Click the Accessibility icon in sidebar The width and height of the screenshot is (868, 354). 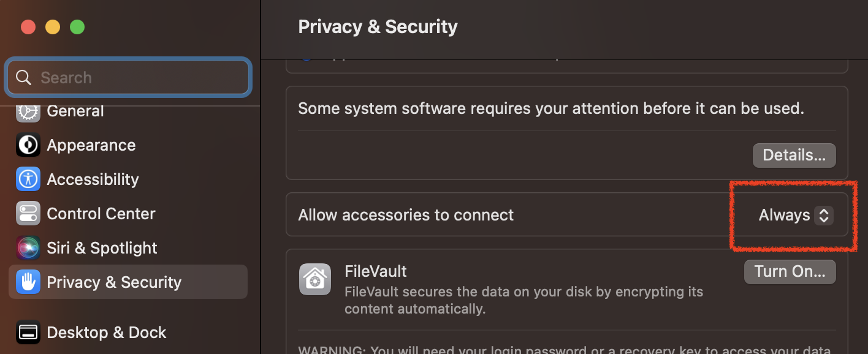point(28,179)
